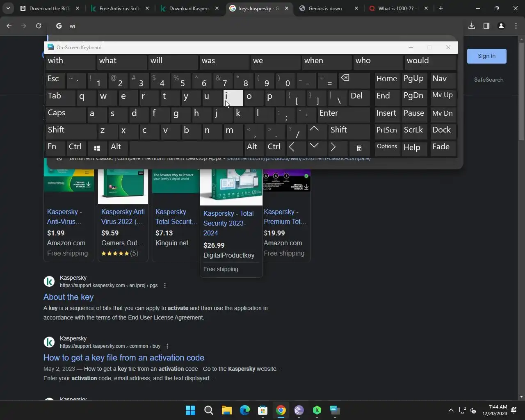Show hidden system tray icons
This screenshot has width=525, height=420.
point(451,410)
